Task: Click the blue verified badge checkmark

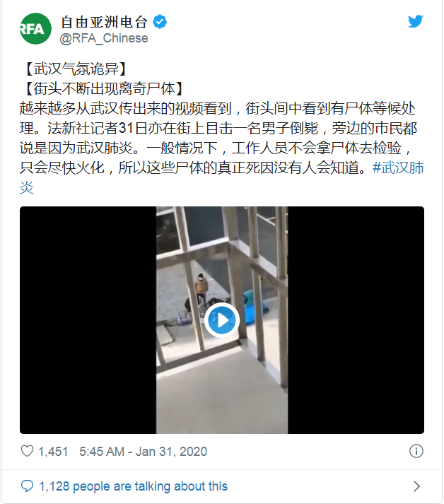Action: pyautogui.click(x=160, y=22)
